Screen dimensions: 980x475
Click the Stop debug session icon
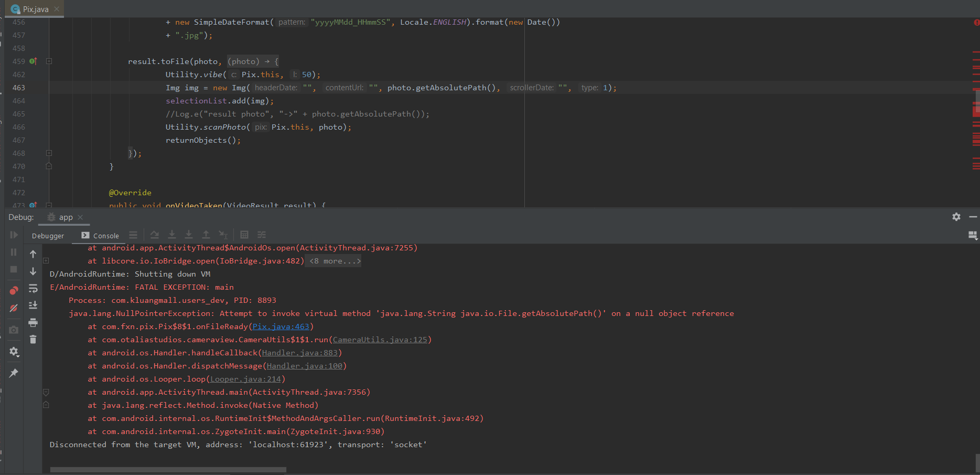coord(14,269)
